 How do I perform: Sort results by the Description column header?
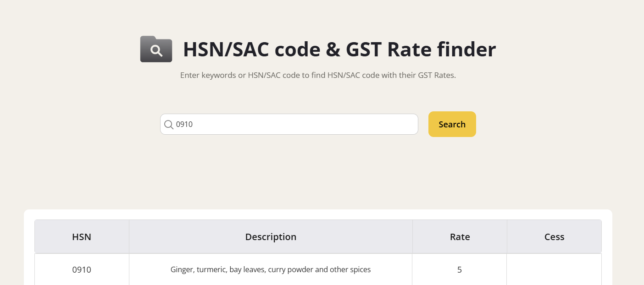[x=271, y=236]
